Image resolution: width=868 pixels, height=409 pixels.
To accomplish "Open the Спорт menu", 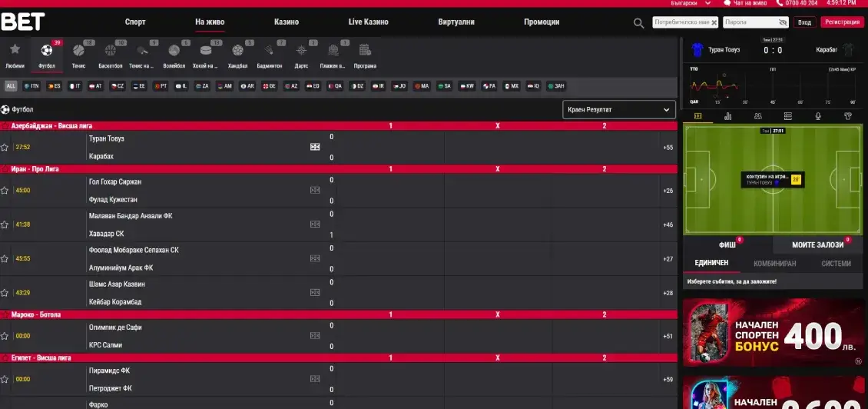I will [x=135, y=22].
